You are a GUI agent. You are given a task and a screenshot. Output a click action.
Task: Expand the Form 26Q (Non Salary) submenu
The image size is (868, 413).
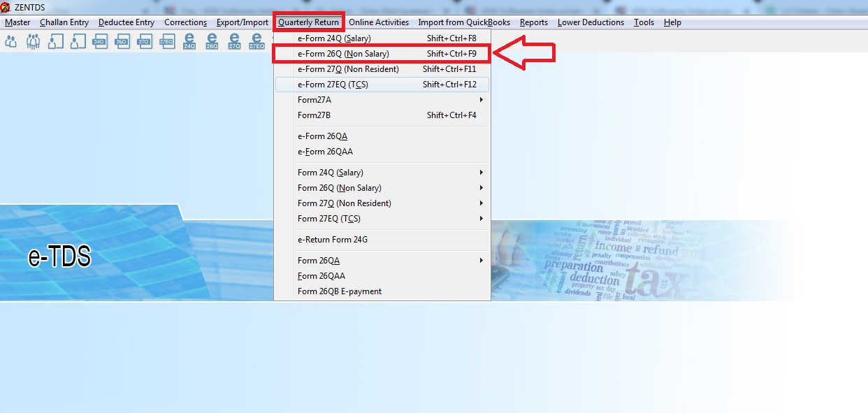[x=382, y=188]
